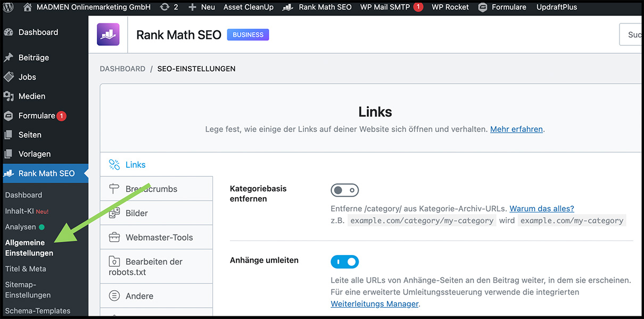Click the Breadcrumbs signpost icon

(x=114, y=189)
